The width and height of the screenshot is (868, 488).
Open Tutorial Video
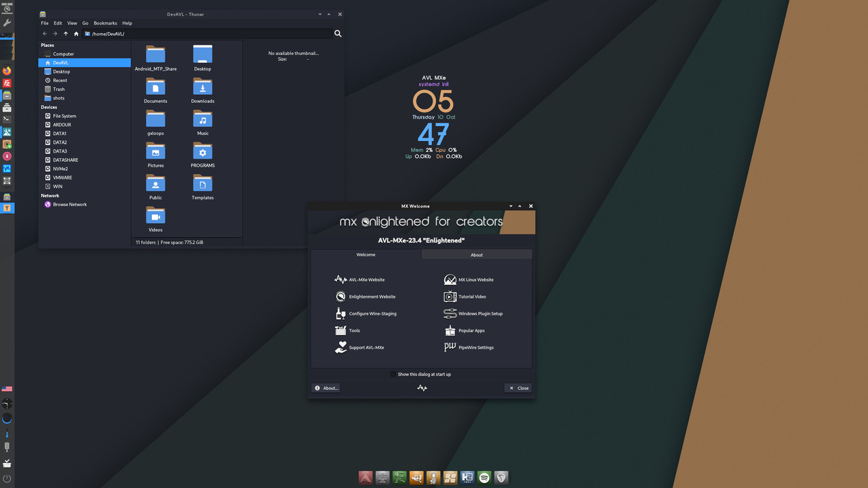465,296
